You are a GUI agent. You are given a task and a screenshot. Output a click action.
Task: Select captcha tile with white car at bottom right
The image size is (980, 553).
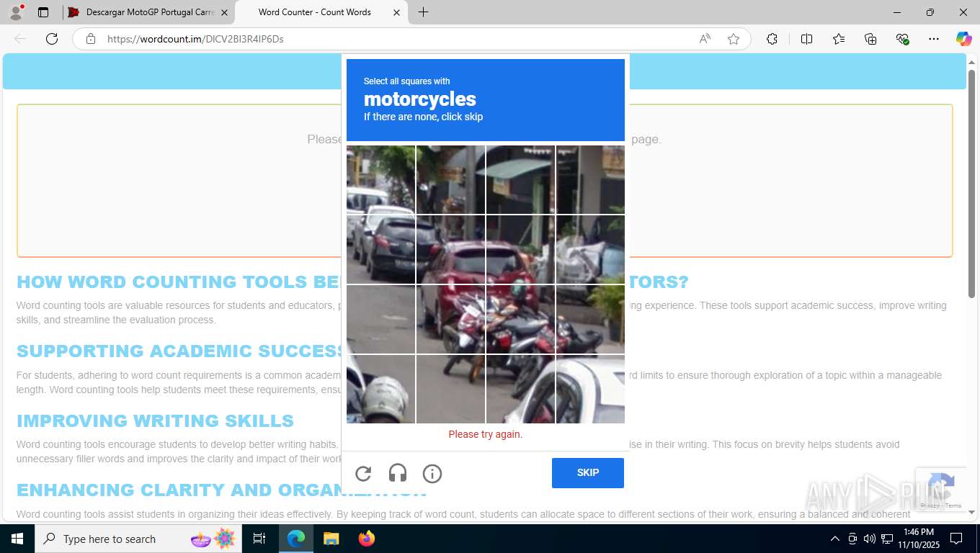(x=590, y=389)
